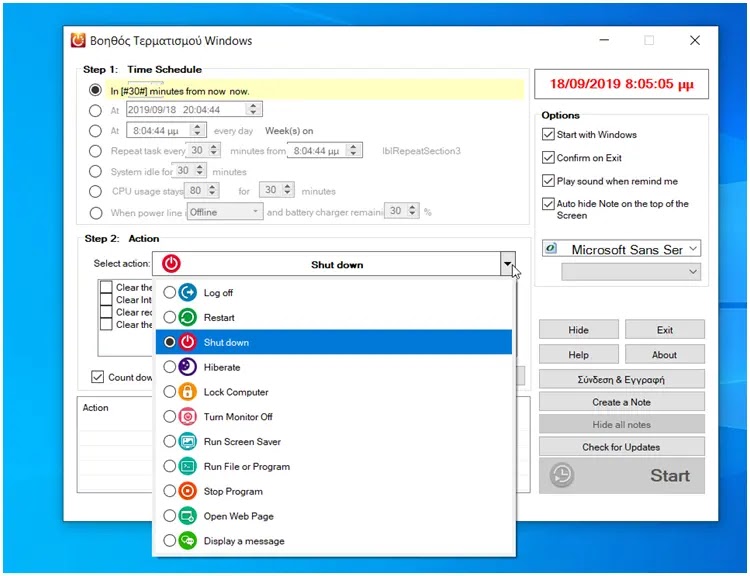Adjust the System idle for 30 spinner
This screenshot has height=576, width=750.
(200, 170)
